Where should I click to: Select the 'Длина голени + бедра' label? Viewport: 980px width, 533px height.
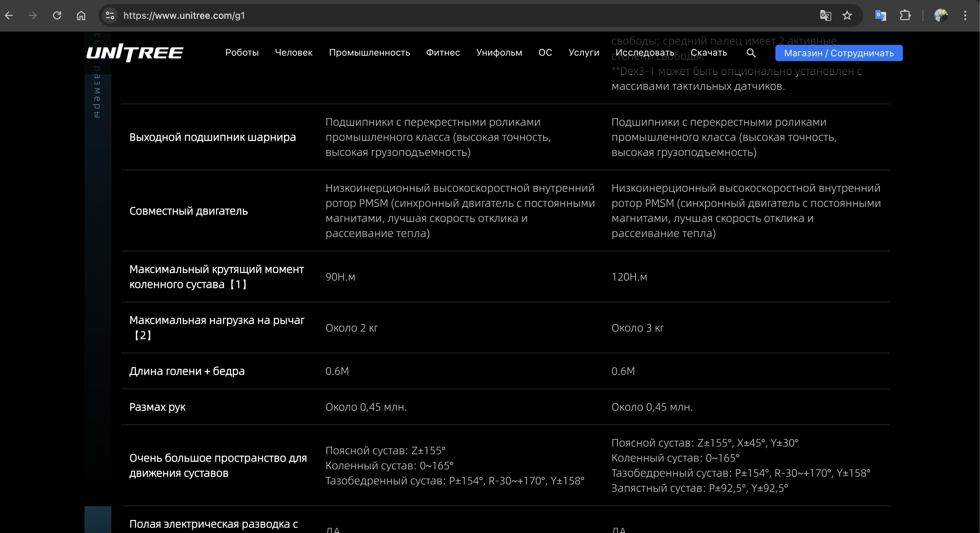pos(187,371)
